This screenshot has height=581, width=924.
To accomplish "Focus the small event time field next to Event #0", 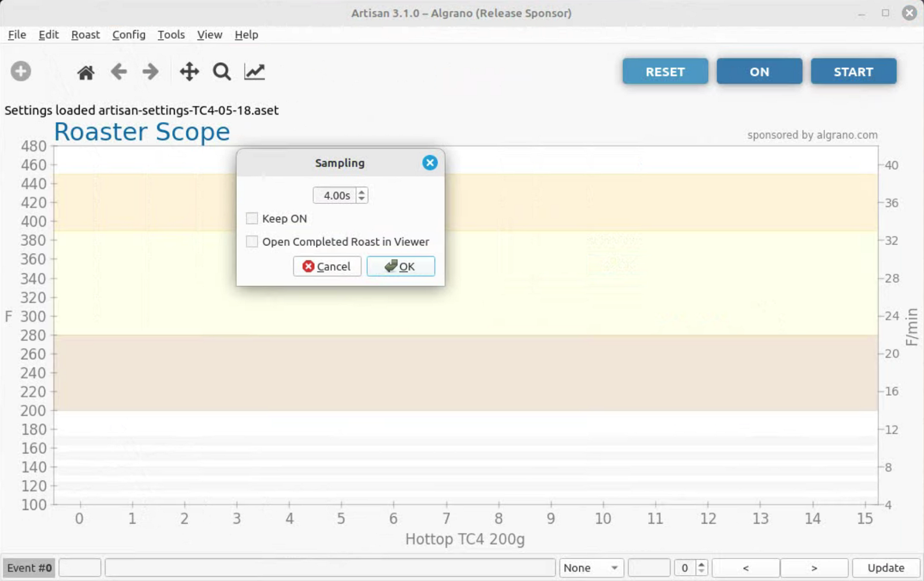I will tap(80, 568).
